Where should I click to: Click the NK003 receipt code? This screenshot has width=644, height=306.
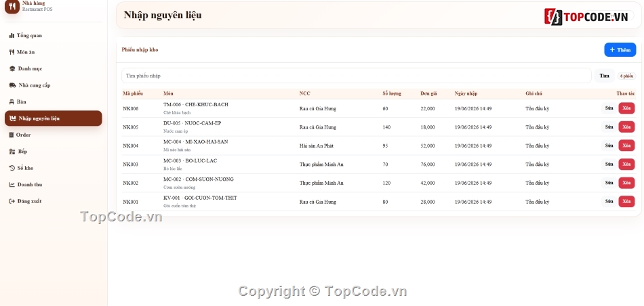coord(130,165)
